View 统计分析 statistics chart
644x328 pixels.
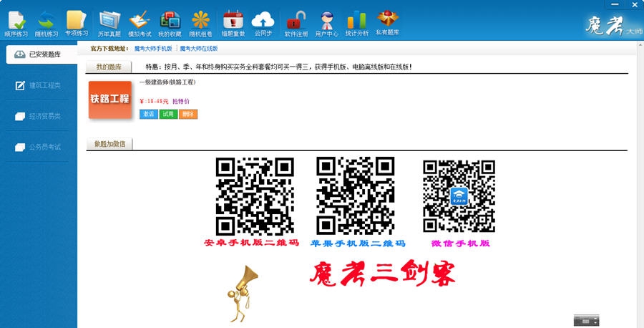[356, 24]
